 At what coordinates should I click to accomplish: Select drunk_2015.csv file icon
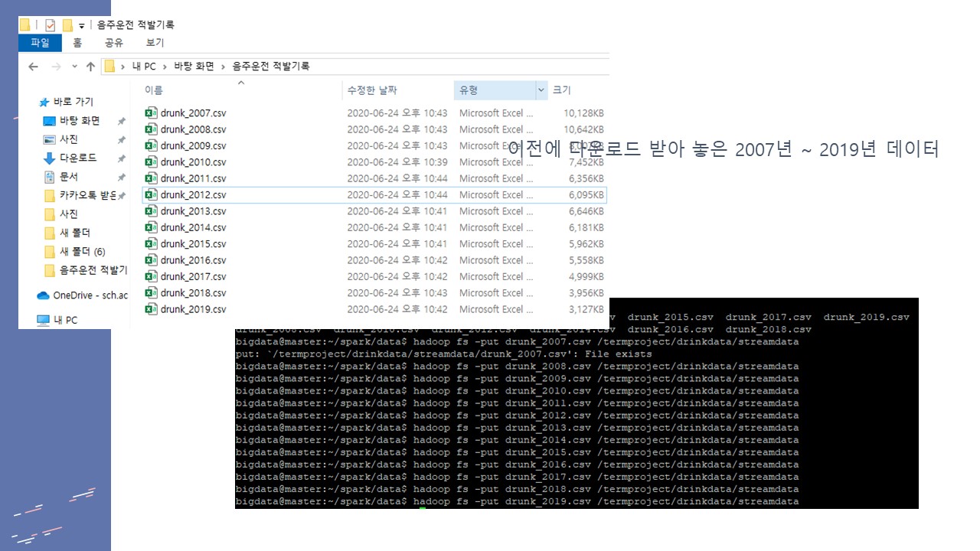pos(151,244)
